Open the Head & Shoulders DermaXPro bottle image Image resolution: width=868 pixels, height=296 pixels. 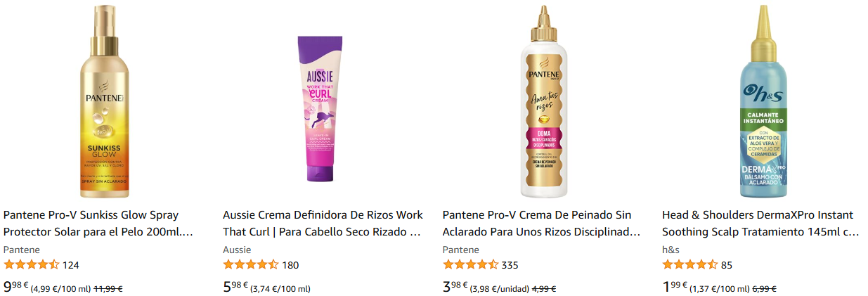coord(763,101)
